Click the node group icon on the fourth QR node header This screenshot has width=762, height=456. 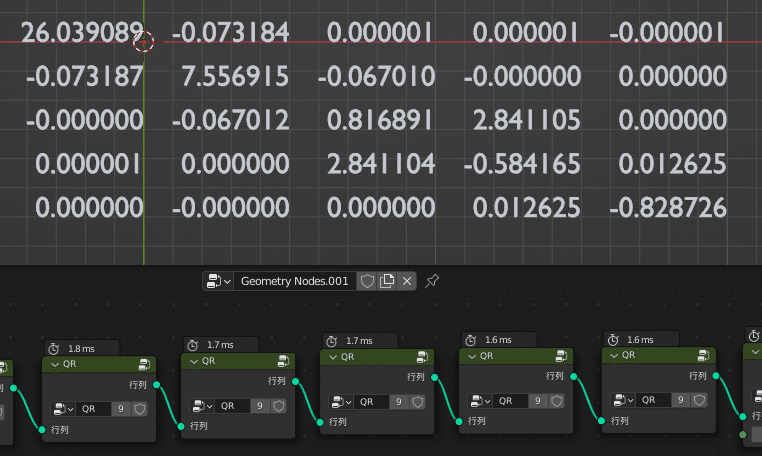point(561,356)
